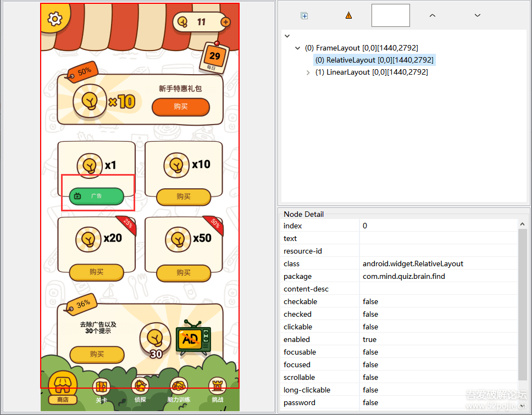This screenshot has width=532, height=415.
Task: Click the empty search box in toolbar
Action: 390,15
